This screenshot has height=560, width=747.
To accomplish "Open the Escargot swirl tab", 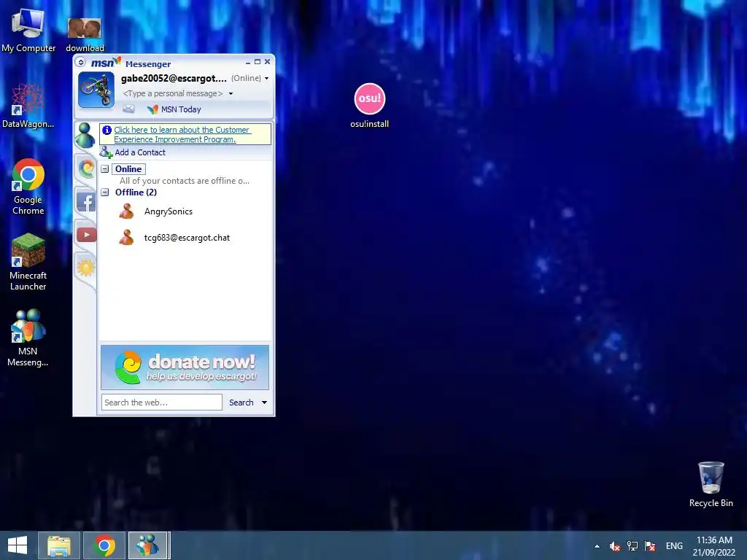I will 86,168.
